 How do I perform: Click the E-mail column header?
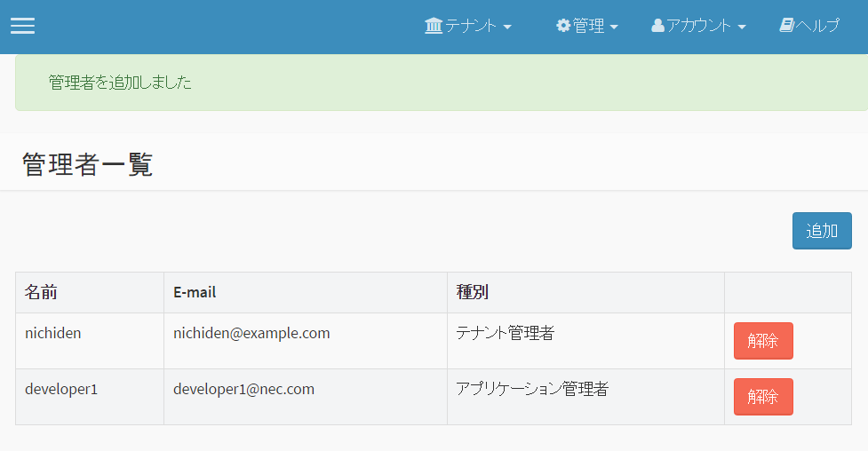[306, 293]
